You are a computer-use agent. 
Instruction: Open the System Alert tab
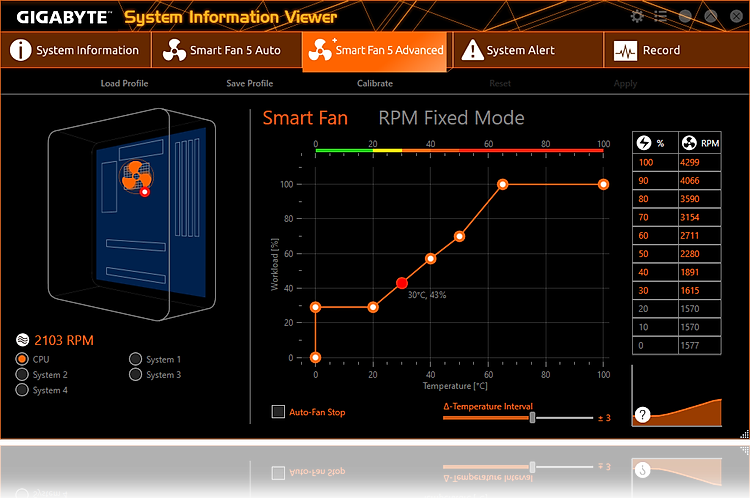pos(528,50)
